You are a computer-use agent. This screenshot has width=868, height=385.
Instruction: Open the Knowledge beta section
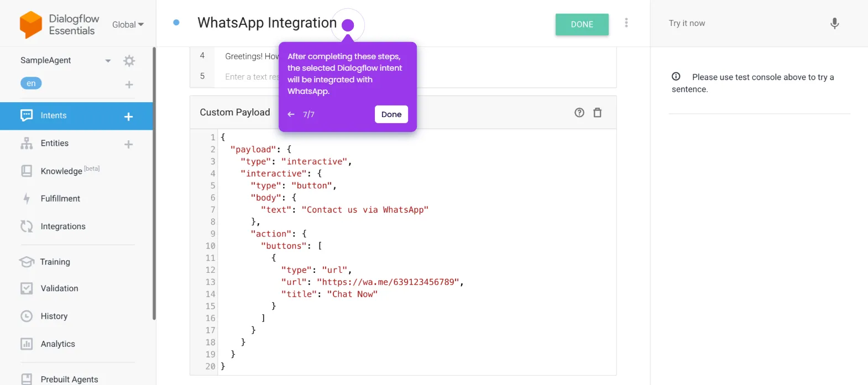70,171
